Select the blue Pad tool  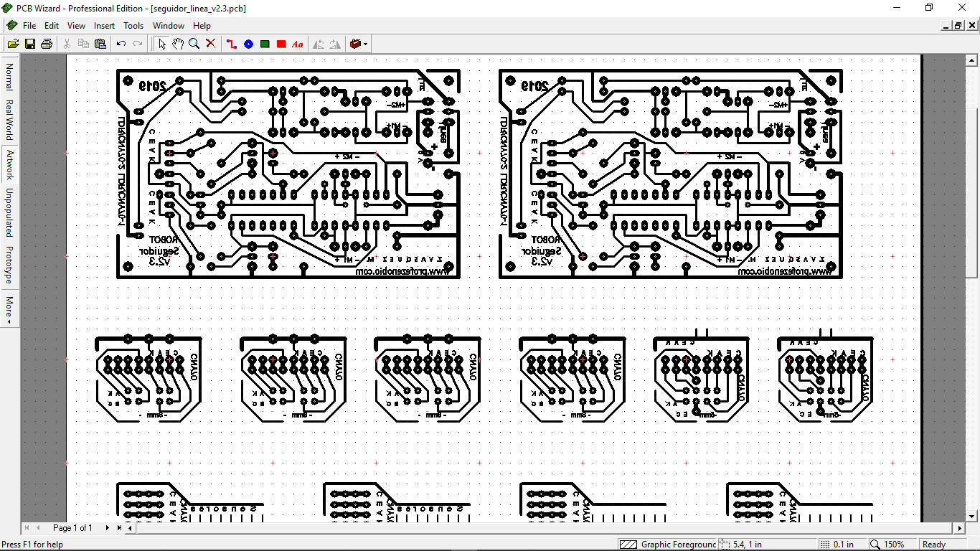point(248,44)
